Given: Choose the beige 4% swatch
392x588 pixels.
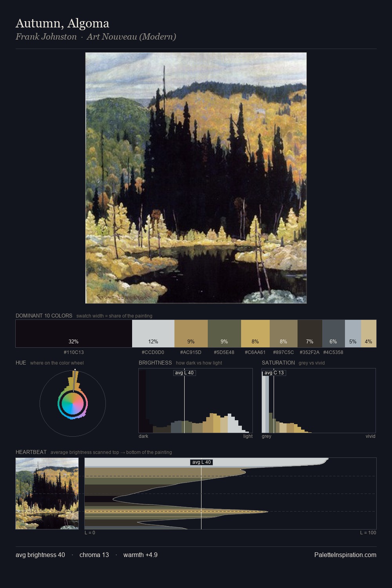Looking at the screenshot, I should point(368,334).
